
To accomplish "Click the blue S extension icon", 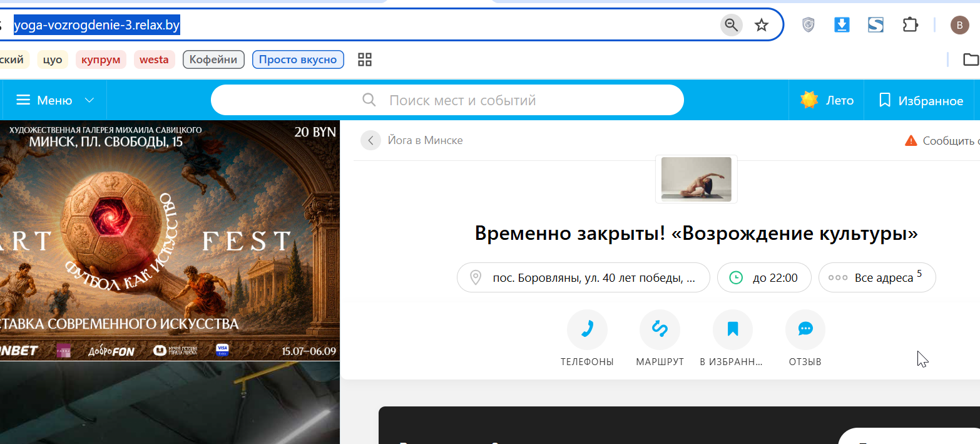I will pos(875,25).
